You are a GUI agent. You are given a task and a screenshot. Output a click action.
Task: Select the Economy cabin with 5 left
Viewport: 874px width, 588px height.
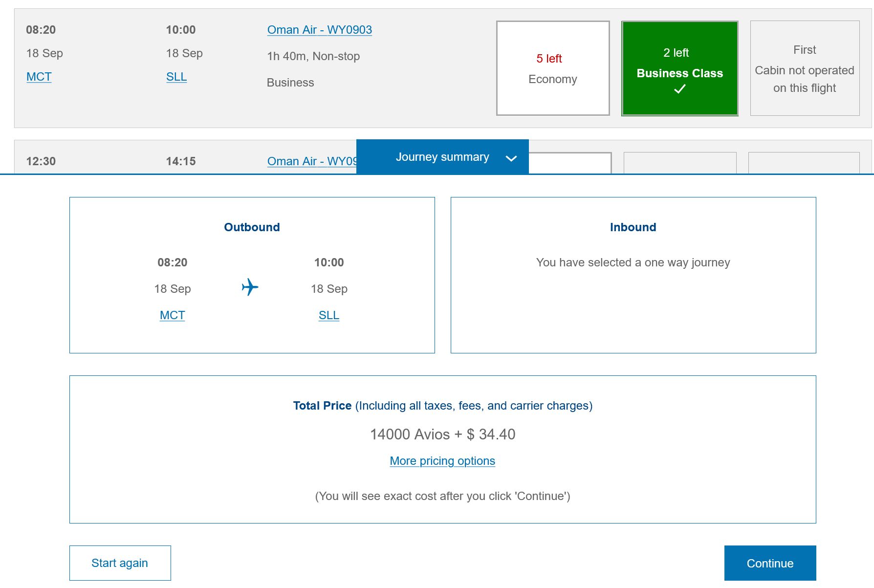[x=553, y=68]
